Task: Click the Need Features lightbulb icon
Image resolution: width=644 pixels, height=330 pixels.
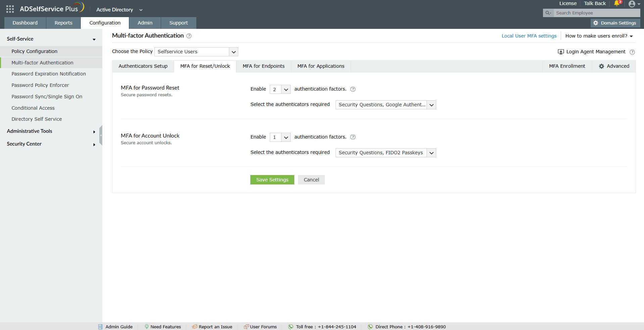Action: [x=147, y=327]
